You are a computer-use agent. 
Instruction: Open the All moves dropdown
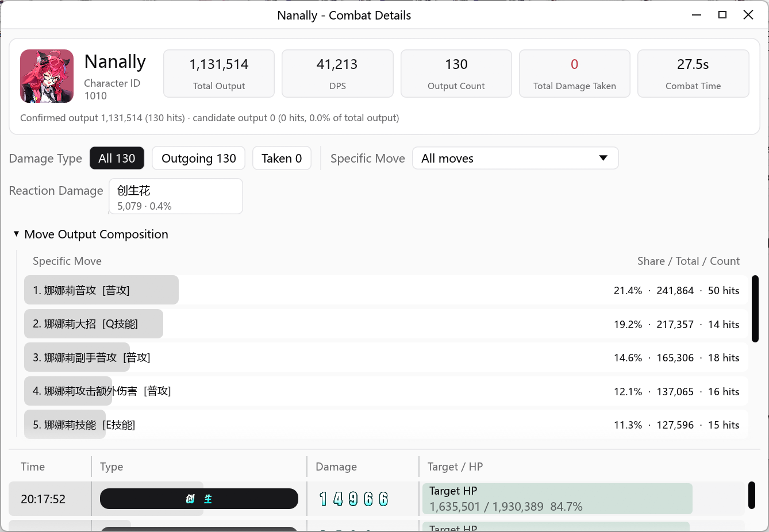(515, 158)
